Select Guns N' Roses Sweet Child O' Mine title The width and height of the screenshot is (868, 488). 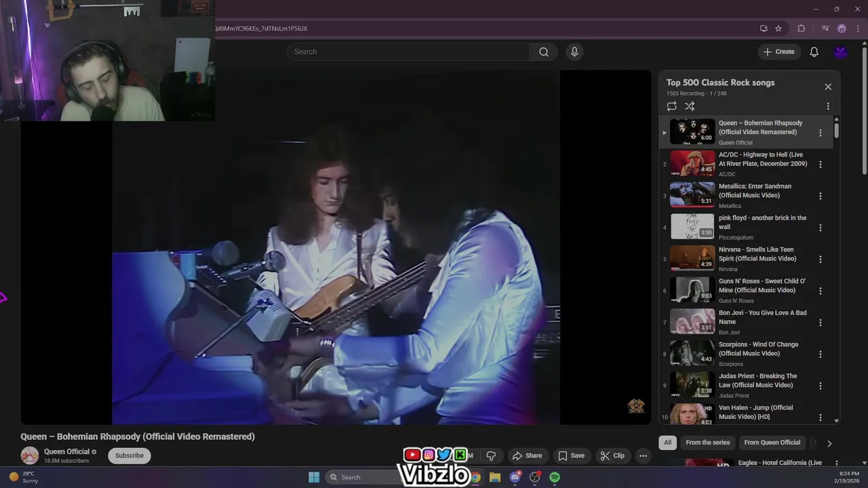762,285
